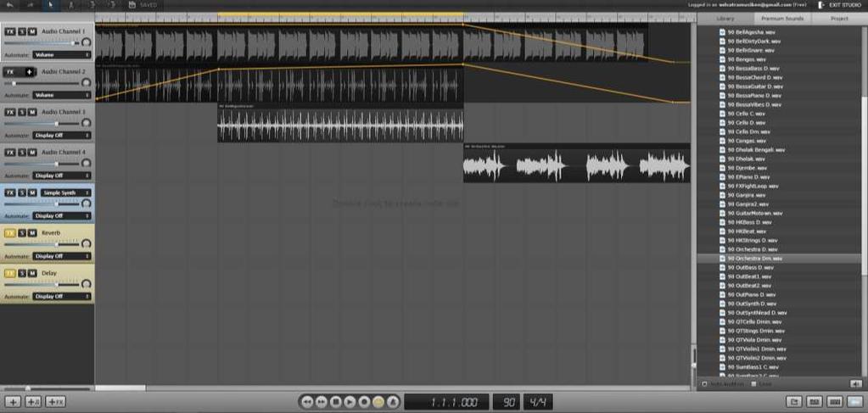Click the rewind transport button
This screenshot has width=868, height=413.
(306, 402)
